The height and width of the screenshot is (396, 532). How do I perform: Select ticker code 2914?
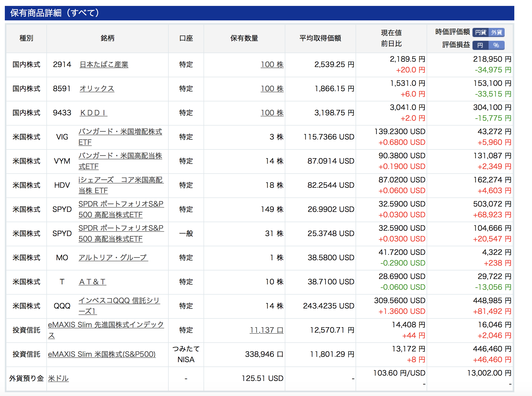point(62,65)
